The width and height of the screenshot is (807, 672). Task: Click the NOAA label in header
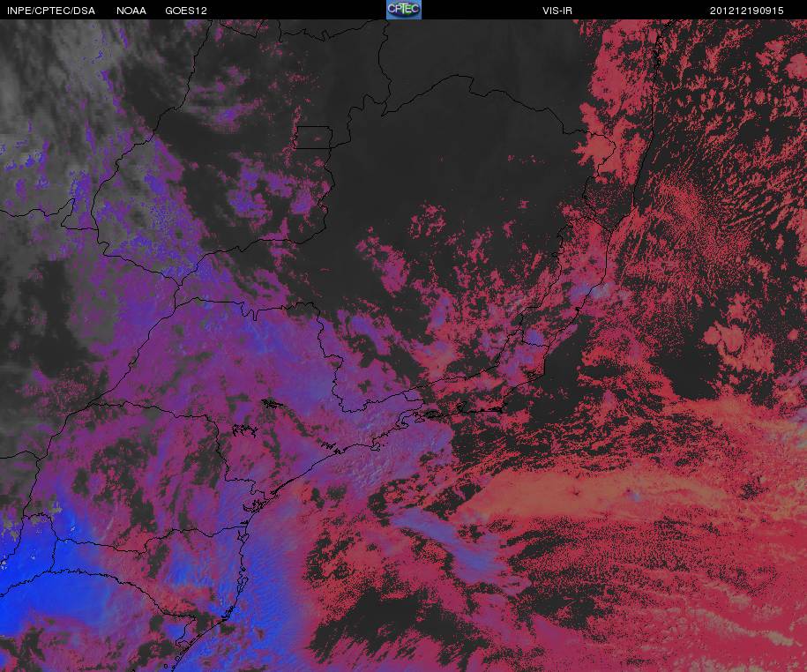click(x=131, y=11)
